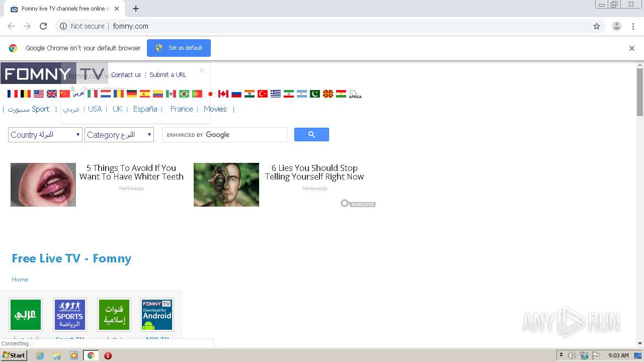The image size is (644, 362).
Task: Click the North Macedonia flag icon
Action: (x=328, y=94)
